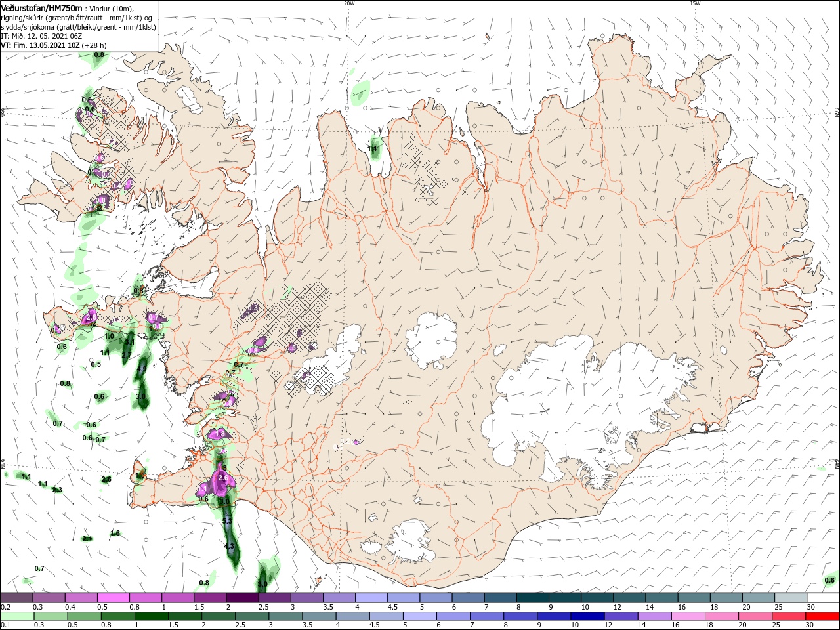This screenshot has height=630, width=840.
Task: Click the 20W longitude label
Action: [x=349, y=3]
